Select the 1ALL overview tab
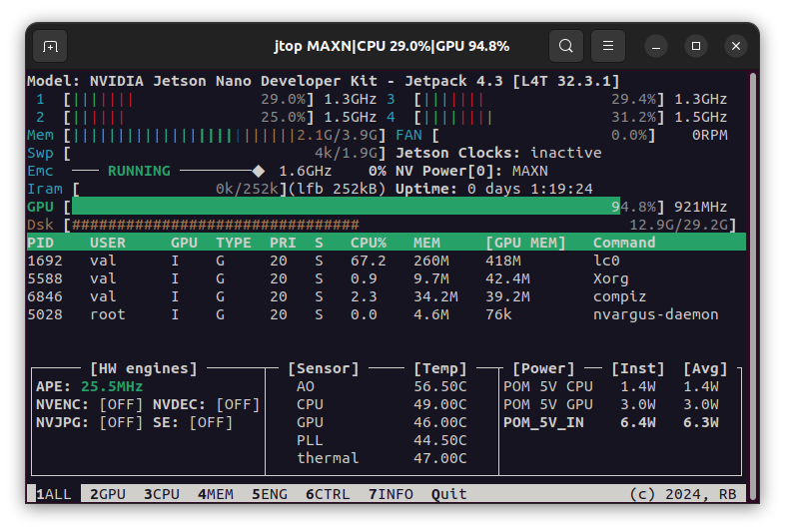The height and width of the screenshot is (532, 785). click(53, 494)
